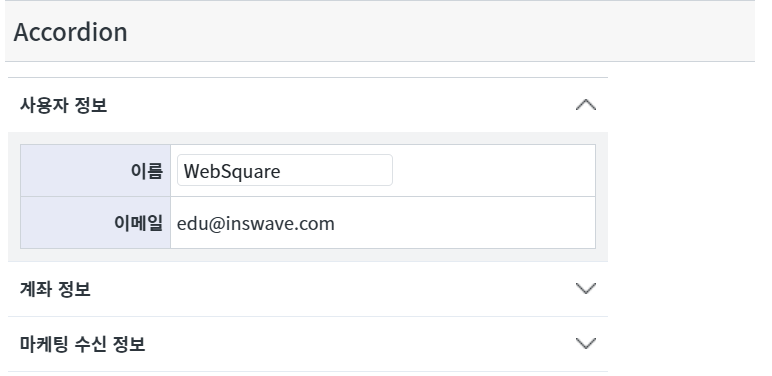This screenshot has height=376, width=772.
Task: Click empty space right of the WebSquare input
Action: pos(492,171)
